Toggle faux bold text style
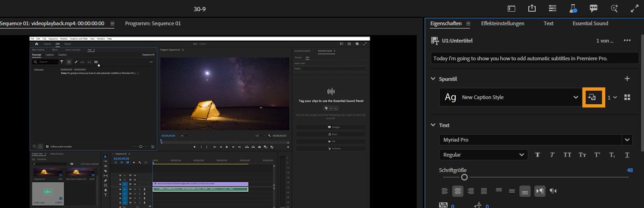The image size is (644, 208). click(537, 155)
